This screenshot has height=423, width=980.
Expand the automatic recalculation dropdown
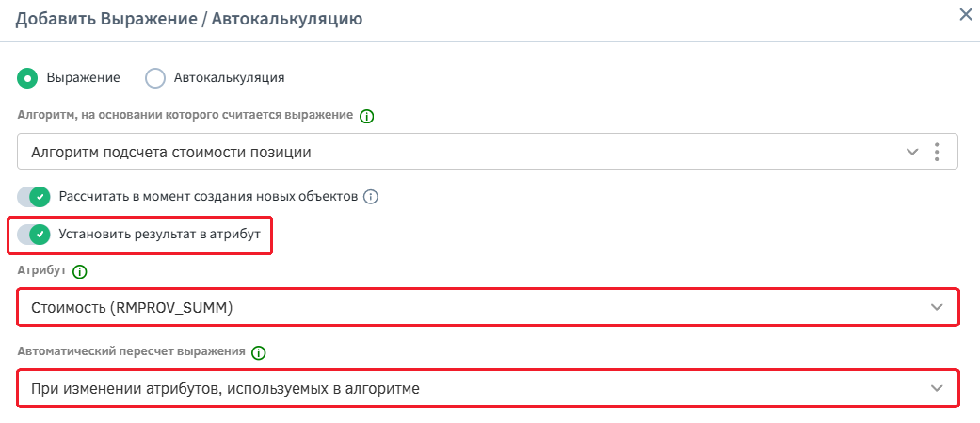pos(488,389)
